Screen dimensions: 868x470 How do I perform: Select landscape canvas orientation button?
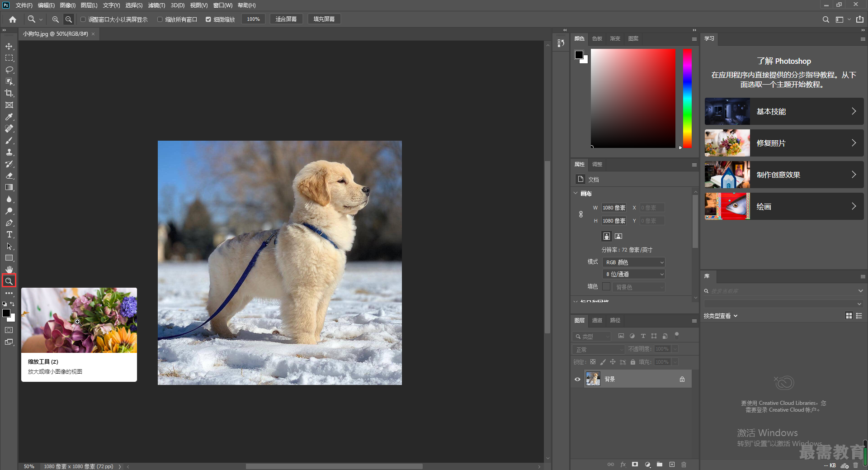(x=618, y=236)
